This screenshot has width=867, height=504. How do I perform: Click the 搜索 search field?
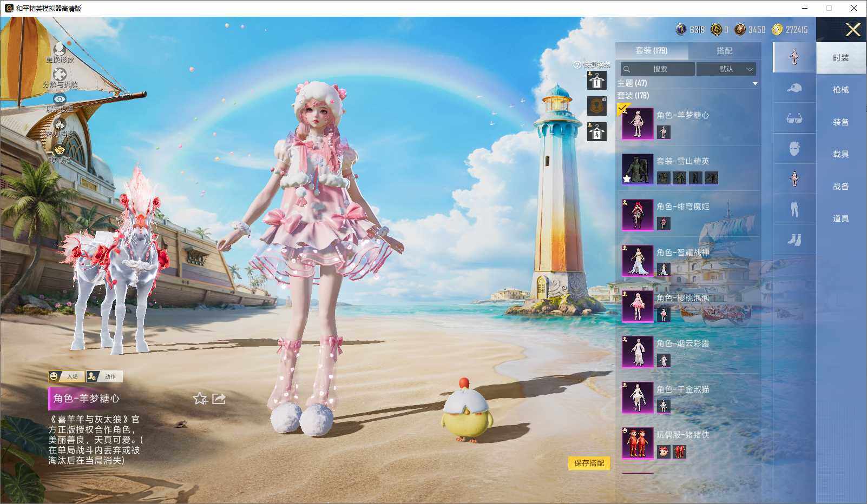[x=658, y=69]
